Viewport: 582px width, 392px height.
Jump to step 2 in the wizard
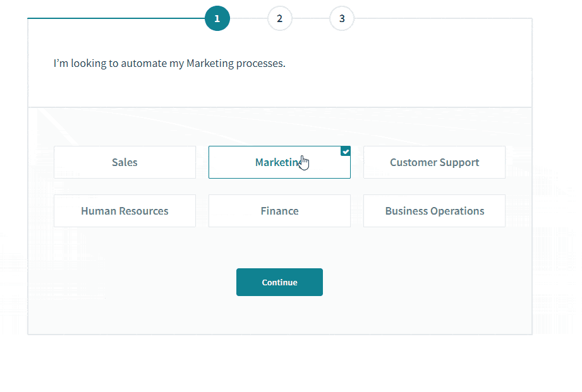click(x=279, y=18)
